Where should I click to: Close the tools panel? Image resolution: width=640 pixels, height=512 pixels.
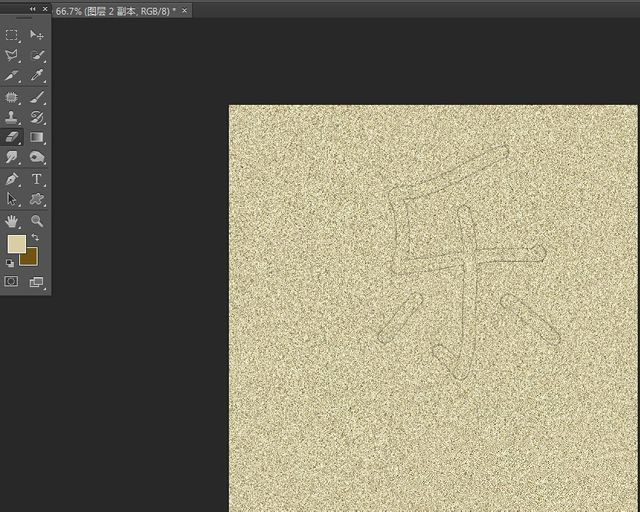pos(45,9)
